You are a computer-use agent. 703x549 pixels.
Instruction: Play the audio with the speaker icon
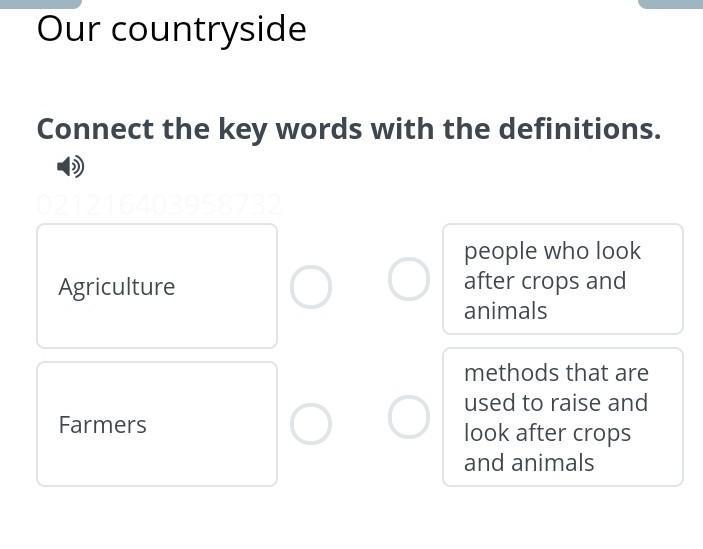click(70, 167)
